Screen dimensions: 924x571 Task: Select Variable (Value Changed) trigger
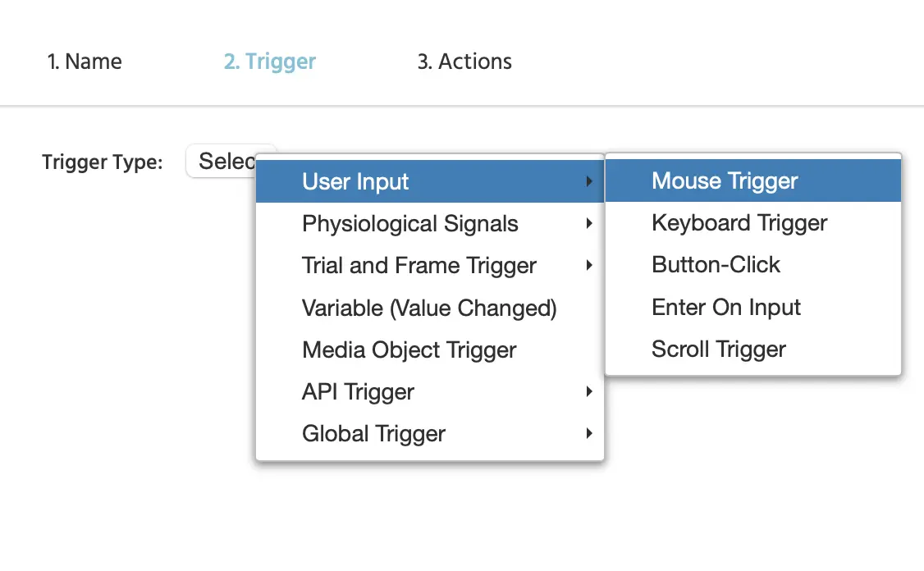point(429,308)
